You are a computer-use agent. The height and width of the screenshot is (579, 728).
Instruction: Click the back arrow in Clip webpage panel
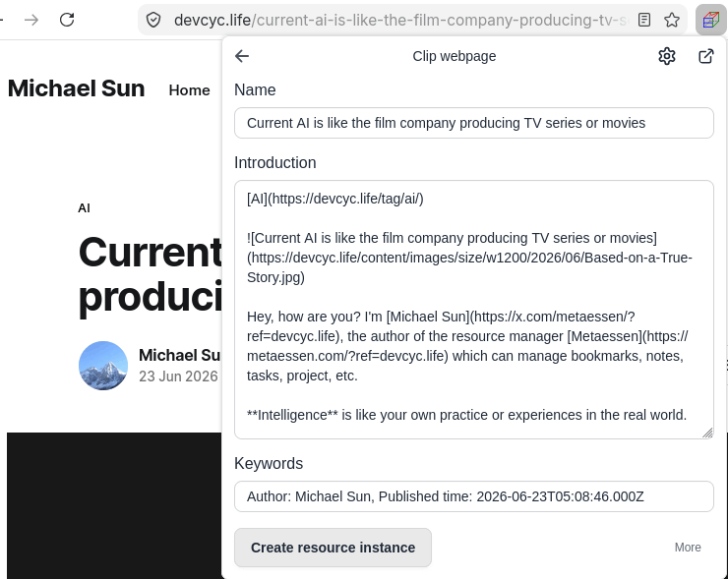[x=242, y=56]
